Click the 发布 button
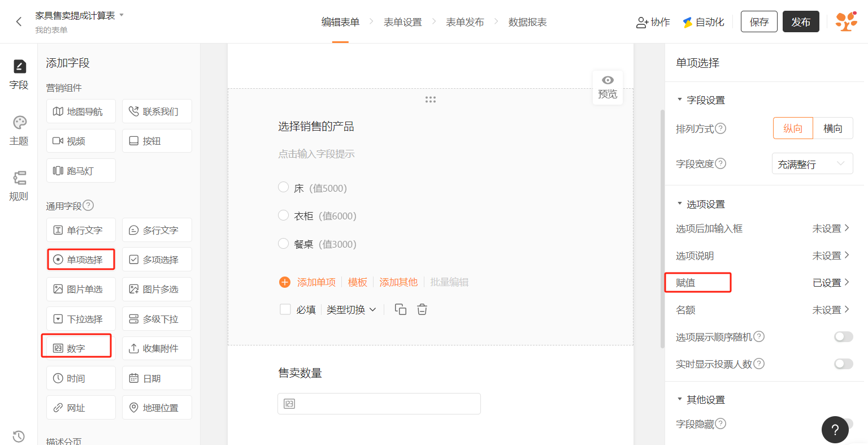868x445 pixels. point(801,21)
